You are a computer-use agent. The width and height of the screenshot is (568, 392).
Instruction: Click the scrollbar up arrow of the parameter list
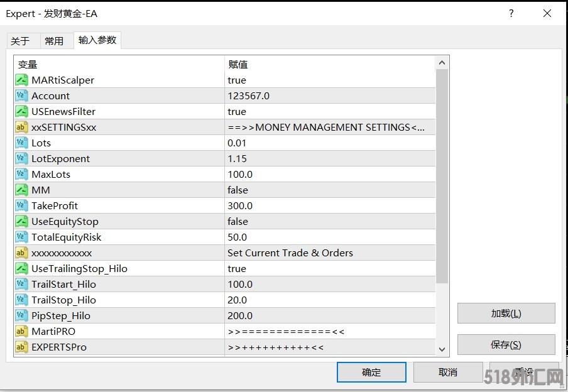pos(442,63)
